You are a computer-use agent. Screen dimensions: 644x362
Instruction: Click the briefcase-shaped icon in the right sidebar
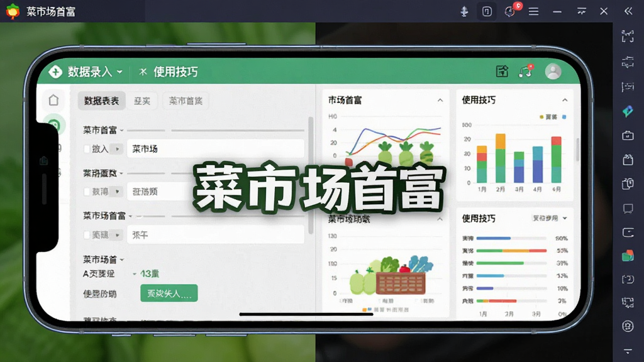point(628,135)
